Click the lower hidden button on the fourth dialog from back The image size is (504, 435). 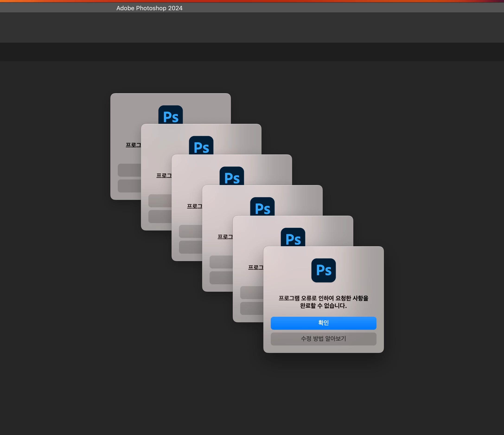click(x=221, y=278)
